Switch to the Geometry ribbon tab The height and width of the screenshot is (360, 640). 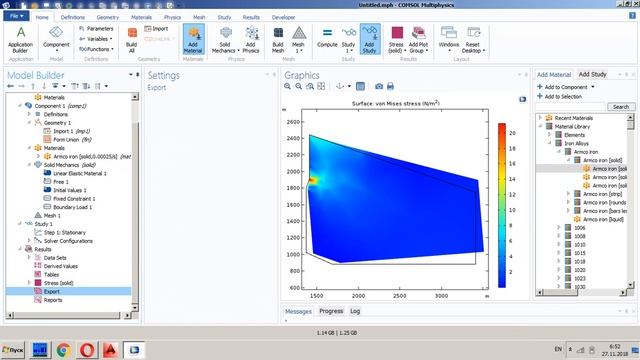click(108, 17)
